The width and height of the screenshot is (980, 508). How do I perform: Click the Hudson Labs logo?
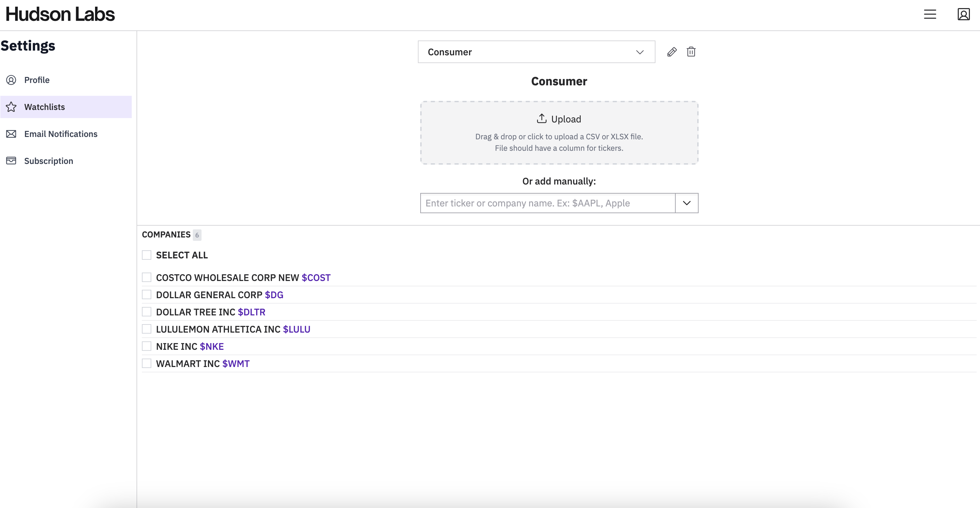coord(60,15)
